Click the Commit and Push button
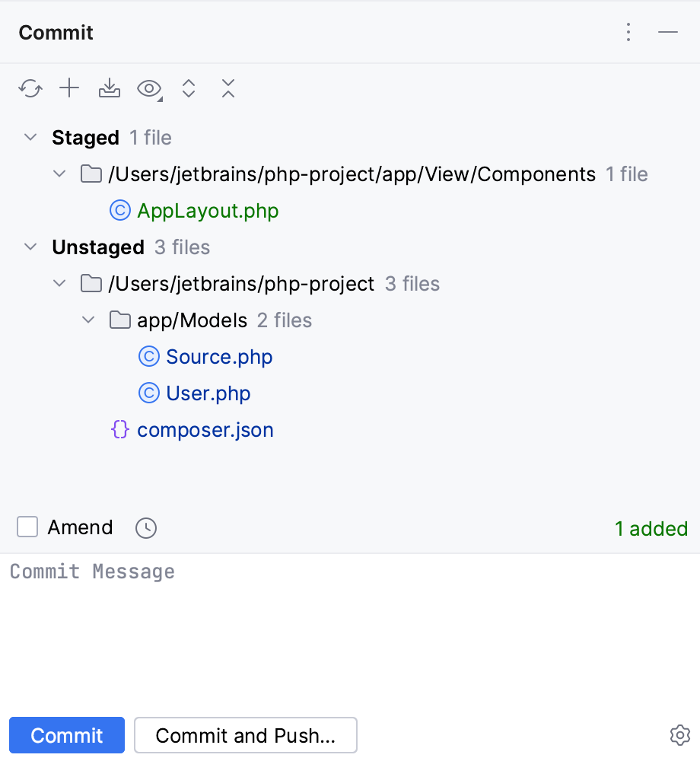Screen dimensions: 700x761 click(245, 736)
